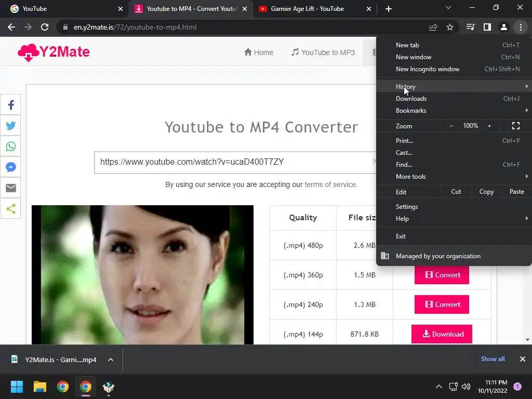Open the notification count badge
532x399 pixels.
pos(517,387)
